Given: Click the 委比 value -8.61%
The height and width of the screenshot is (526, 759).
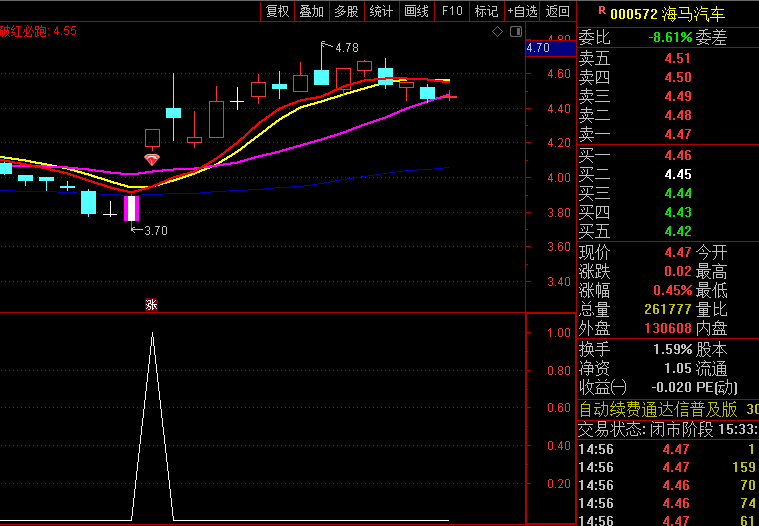Looking at the screenshot, I should point(670,37).
